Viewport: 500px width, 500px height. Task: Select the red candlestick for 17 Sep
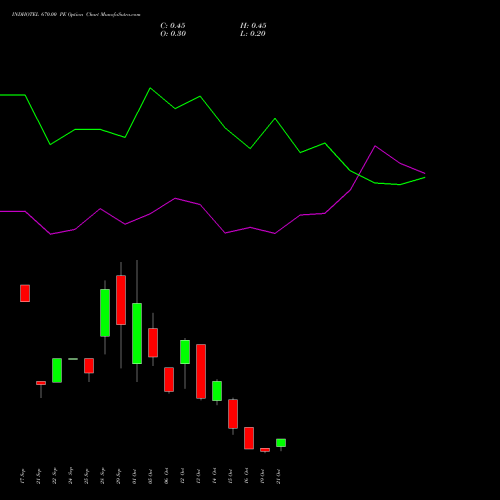25,293
